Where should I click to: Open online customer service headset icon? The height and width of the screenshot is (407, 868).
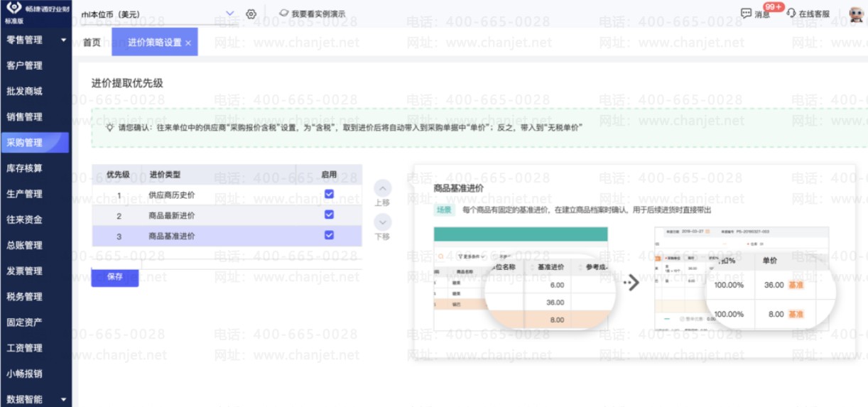click(791, 13)
